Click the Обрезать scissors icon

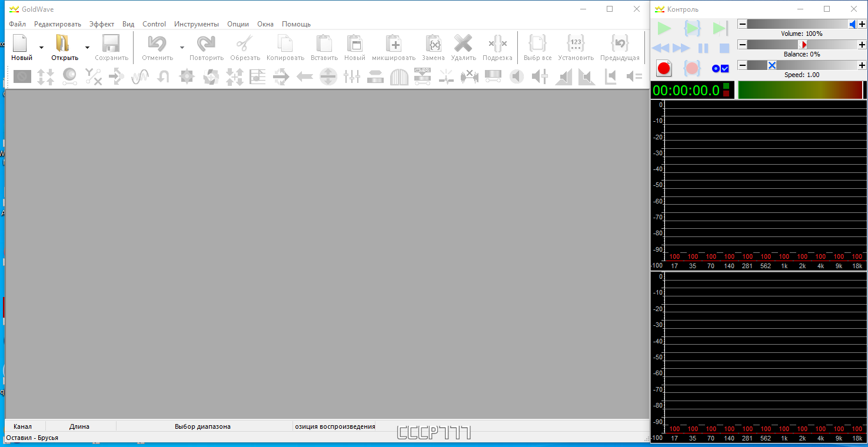click(245, 44)
